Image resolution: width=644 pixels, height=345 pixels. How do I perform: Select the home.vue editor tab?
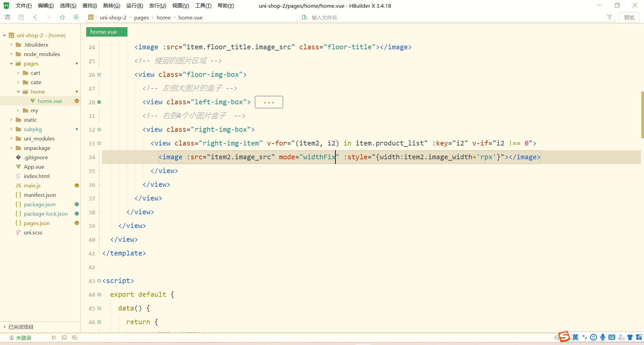coord(106,32)
